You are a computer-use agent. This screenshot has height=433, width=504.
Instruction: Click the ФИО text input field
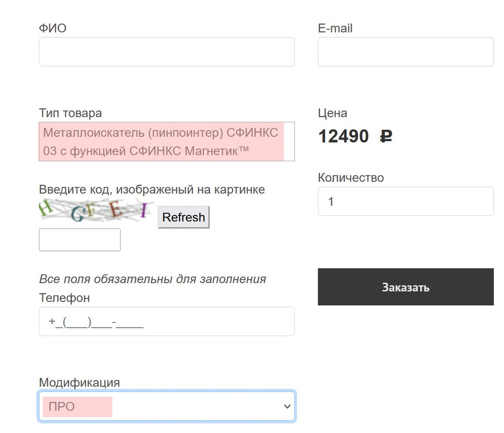coord(167,52)
